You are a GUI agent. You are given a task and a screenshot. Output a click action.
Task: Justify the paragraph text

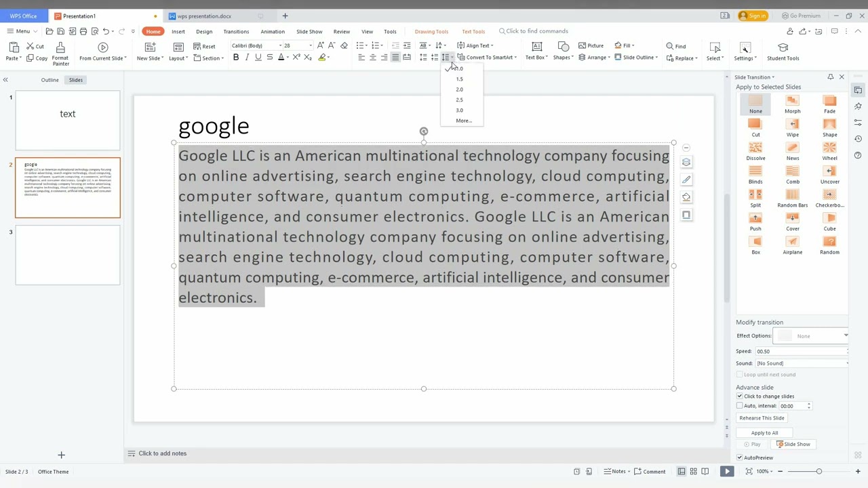click(395, 58)
